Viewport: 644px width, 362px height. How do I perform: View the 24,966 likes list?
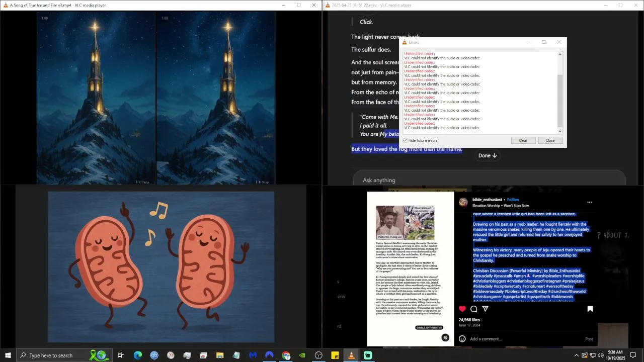click(x=469, y=320)
